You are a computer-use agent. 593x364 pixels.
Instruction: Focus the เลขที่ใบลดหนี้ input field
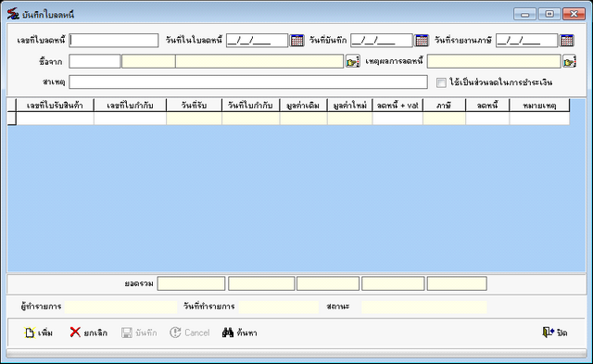[114, 41]
